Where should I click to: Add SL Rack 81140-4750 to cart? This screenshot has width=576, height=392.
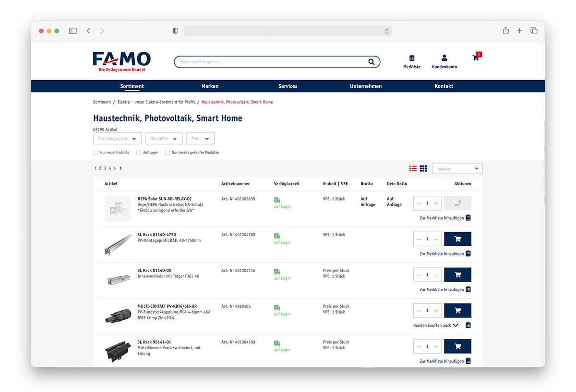pos(457,239)
